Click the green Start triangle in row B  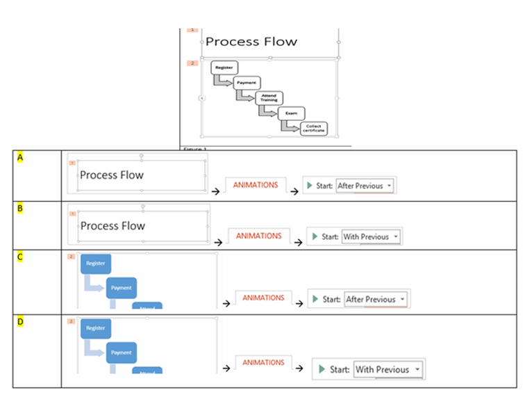pyautogui.click(x=314, y=236)
